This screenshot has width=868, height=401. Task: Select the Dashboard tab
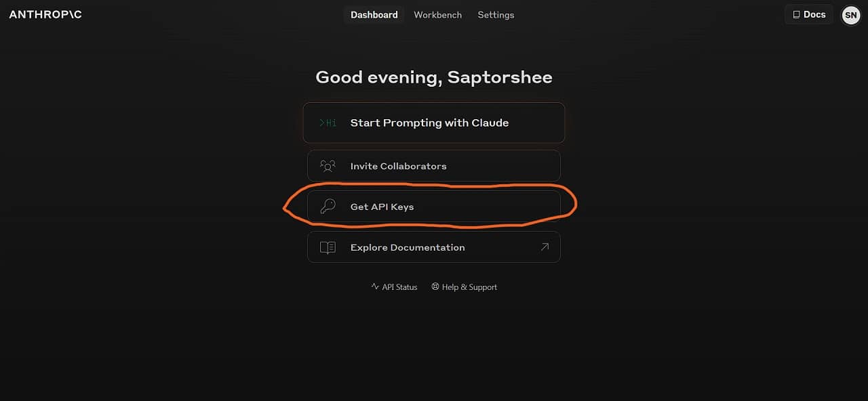click(x=374, y=15)
